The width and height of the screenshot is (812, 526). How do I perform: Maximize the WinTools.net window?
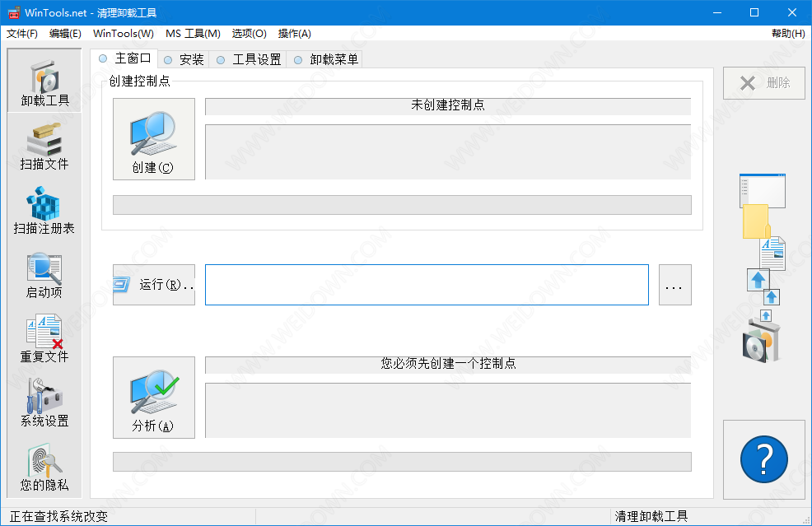(x=754, y=12)
